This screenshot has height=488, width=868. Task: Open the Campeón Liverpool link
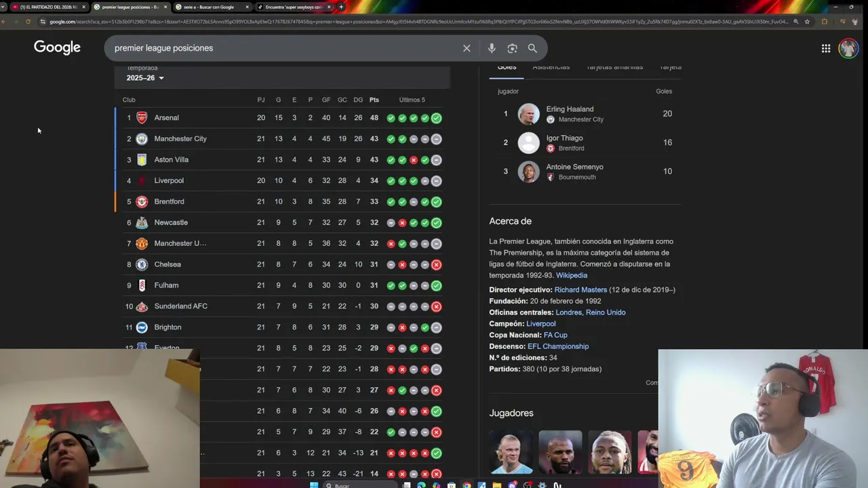[x=540, y=324]
